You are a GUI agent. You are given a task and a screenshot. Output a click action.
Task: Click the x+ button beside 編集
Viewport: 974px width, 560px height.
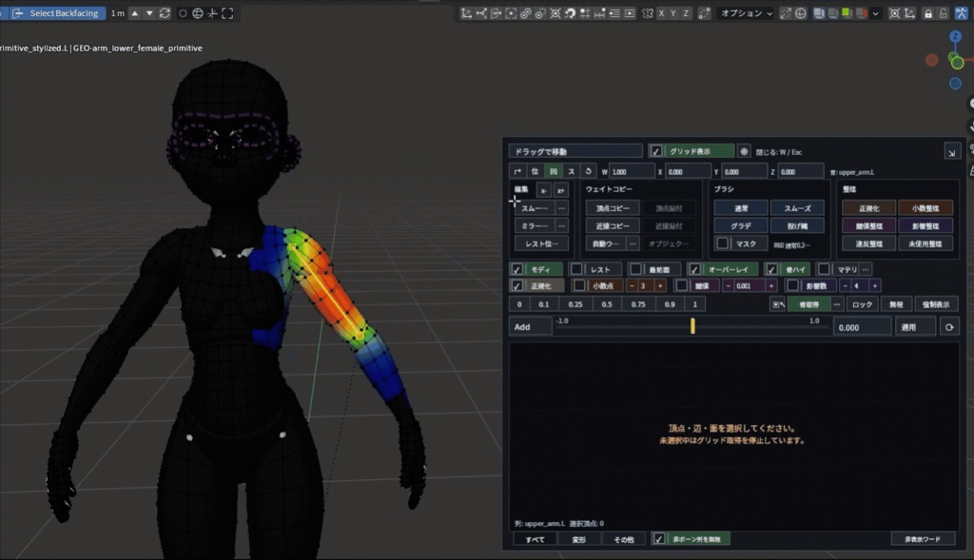560,190
